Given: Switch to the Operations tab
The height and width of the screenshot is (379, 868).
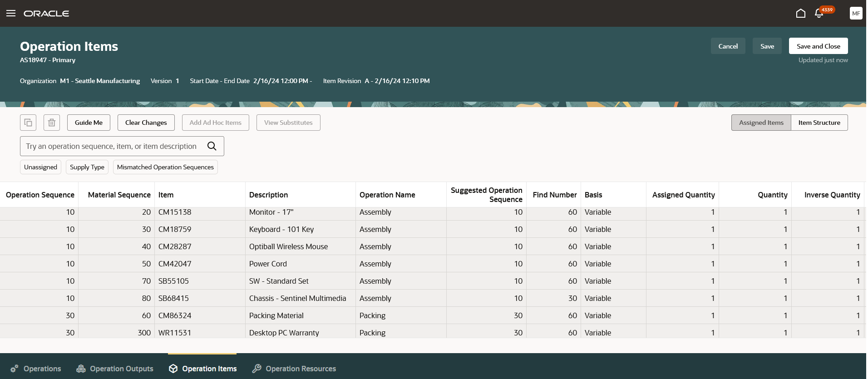Looking at the screenshot, I should click(36, 369).
